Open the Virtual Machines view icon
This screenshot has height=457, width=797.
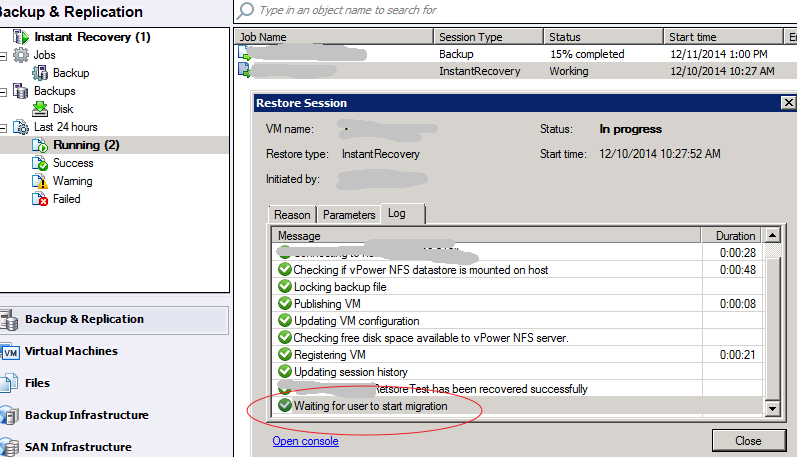(x=11, y=352)
